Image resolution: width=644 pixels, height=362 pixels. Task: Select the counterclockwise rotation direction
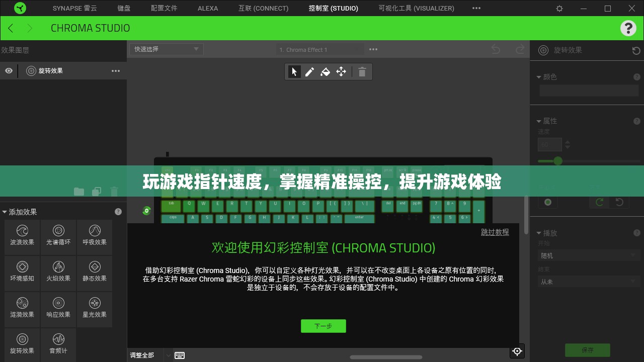(619, 202)
